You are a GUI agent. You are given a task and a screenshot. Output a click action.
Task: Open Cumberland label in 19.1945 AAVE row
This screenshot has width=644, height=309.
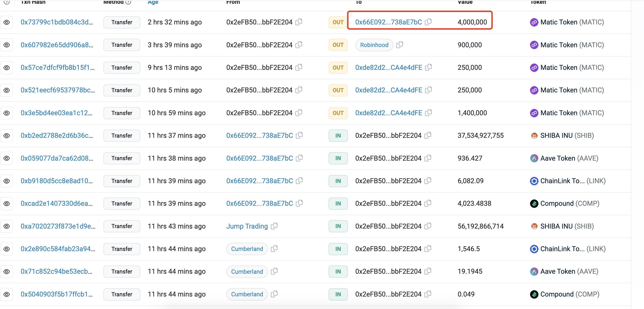click(247, 271)
